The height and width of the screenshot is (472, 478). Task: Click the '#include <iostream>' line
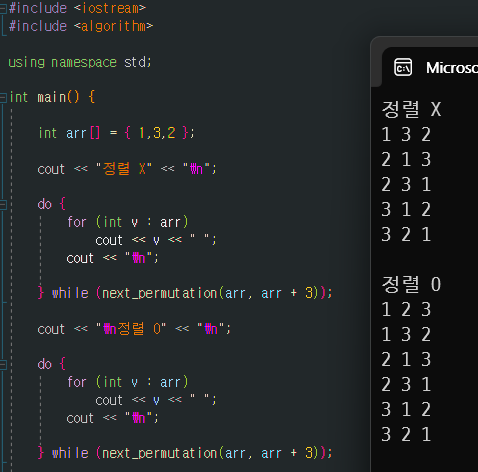(77, 8)
